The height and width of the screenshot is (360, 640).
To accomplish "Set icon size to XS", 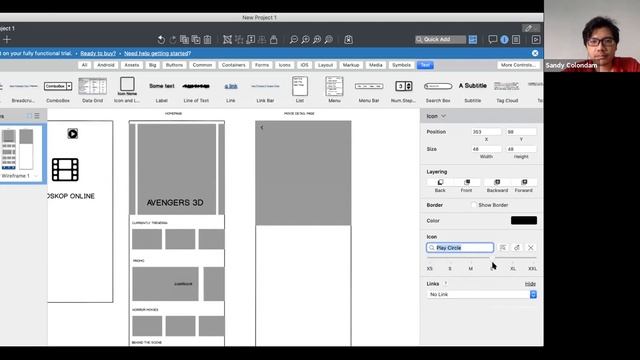I will [429, 269].
